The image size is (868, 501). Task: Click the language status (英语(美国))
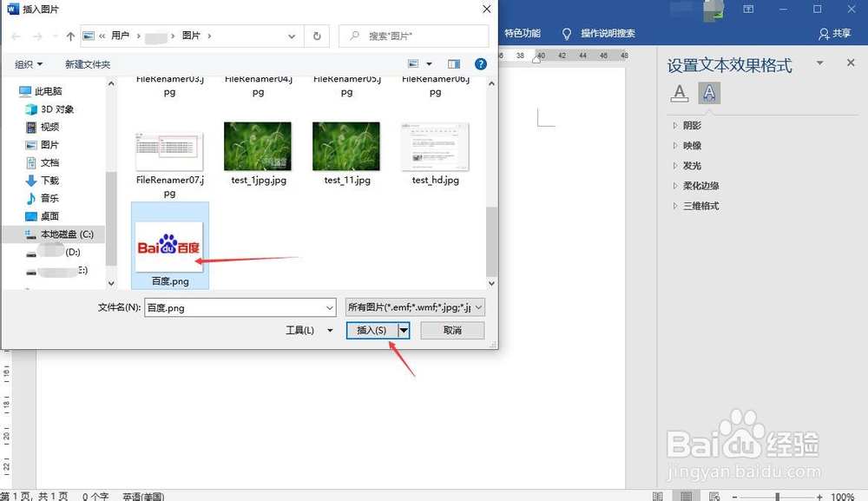143,497
